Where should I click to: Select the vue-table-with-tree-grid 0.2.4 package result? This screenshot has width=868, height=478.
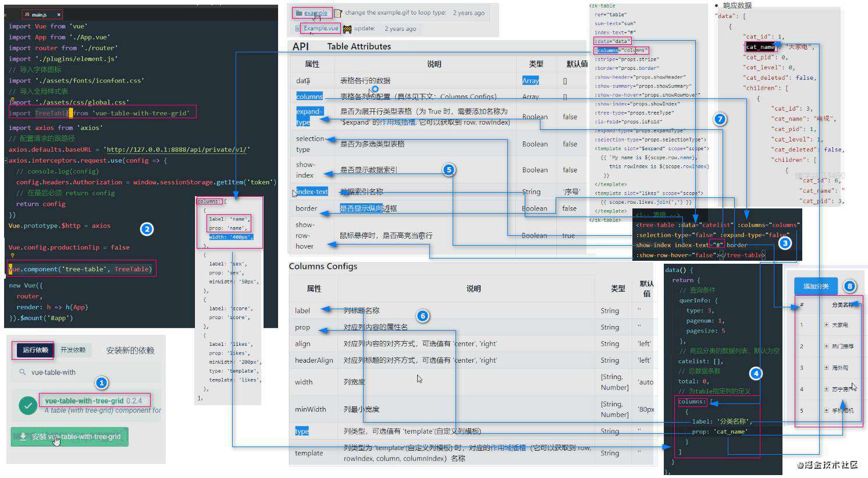(87, 406)
